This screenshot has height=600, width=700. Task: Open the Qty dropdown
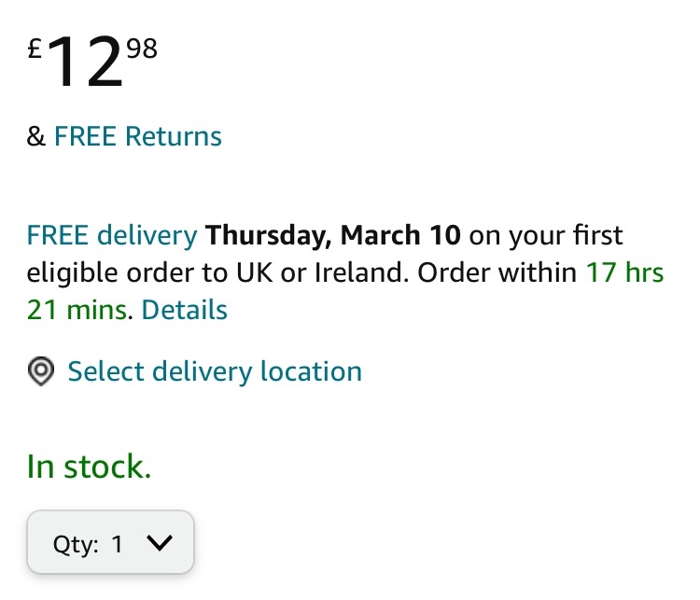point(110,542)
